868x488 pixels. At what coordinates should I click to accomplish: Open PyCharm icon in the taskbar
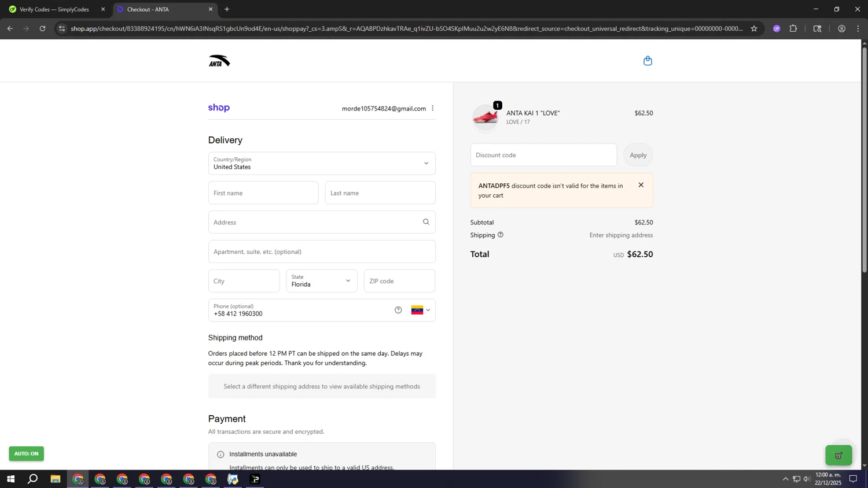255,479
